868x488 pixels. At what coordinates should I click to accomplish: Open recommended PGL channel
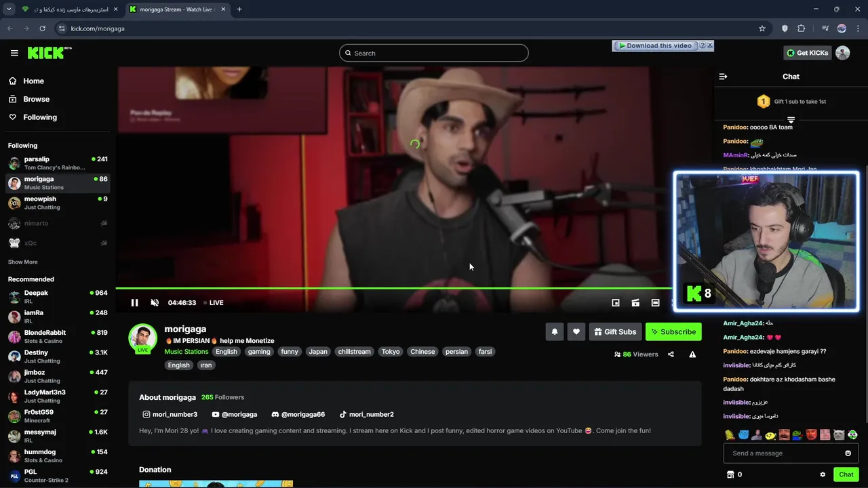pos(58,476)
